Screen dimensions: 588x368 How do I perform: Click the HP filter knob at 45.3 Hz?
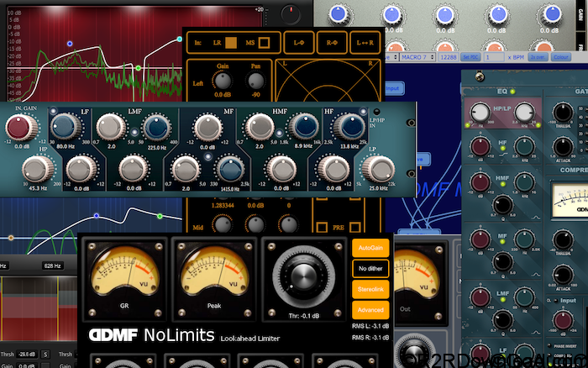pos(37,169)
